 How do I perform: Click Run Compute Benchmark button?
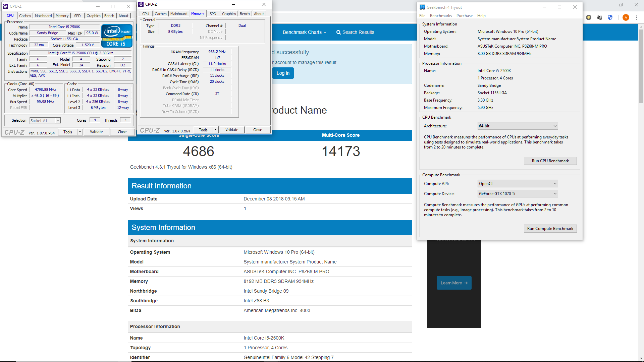click(x=550, y=229)
